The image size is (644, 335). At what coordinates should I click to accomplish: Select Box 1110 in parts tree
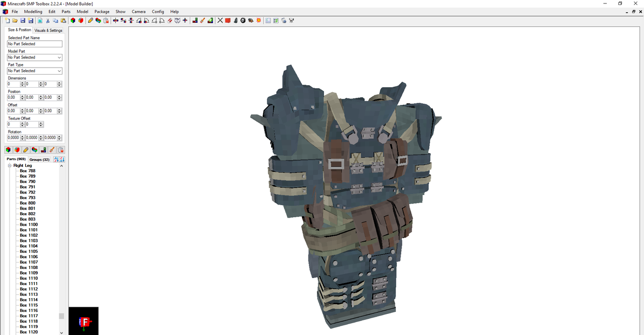pyautogui.click(x=29, y=278)
